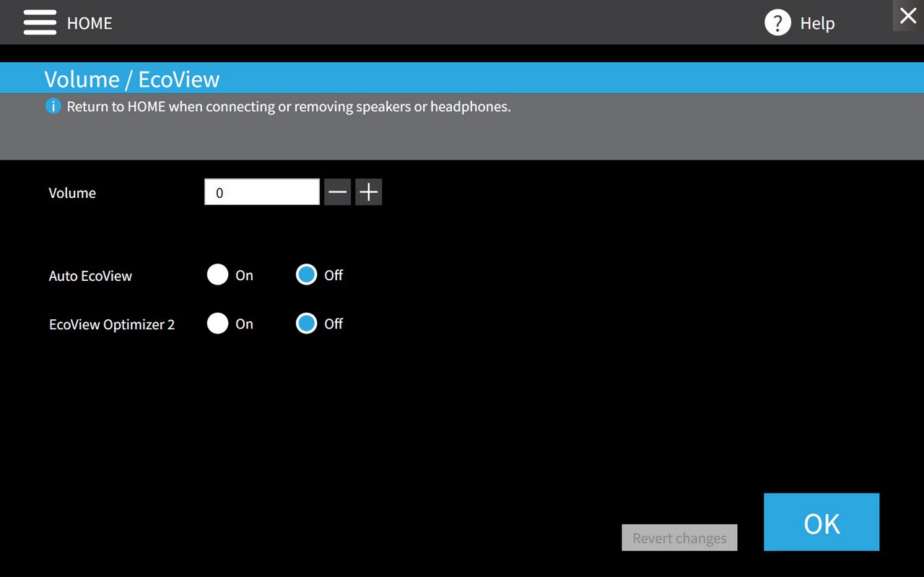Confirm settings with the OK button

click(821, 522)
